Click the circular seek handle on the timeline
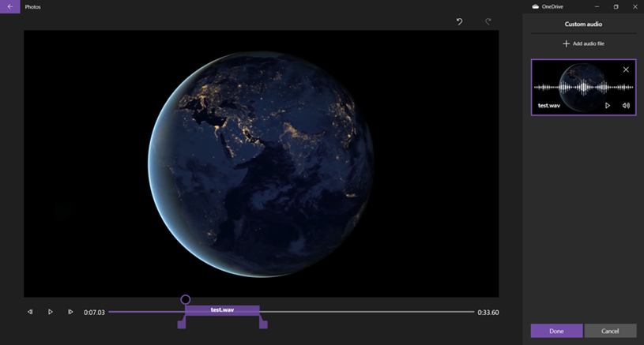This screenshot has width=644, height=345. [185, 299]
